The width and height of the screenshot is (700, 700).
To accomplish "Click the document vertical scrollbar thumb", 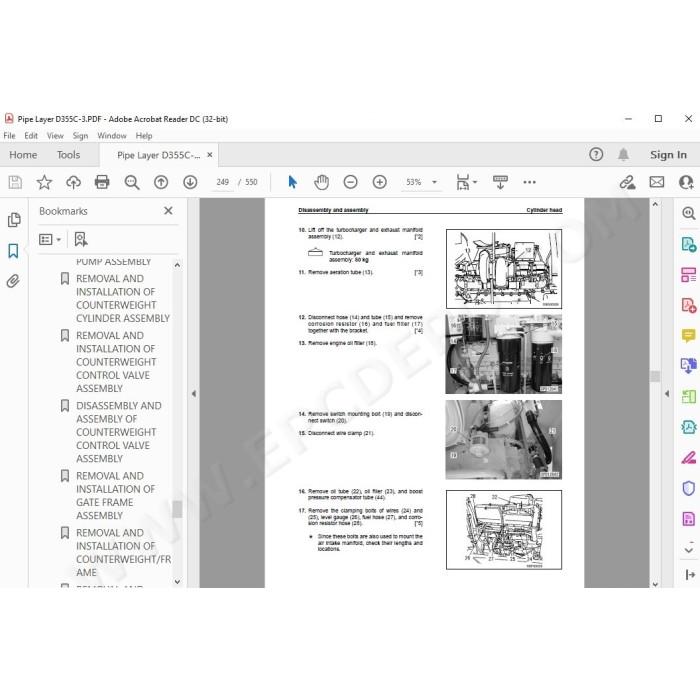I will 655,376.
